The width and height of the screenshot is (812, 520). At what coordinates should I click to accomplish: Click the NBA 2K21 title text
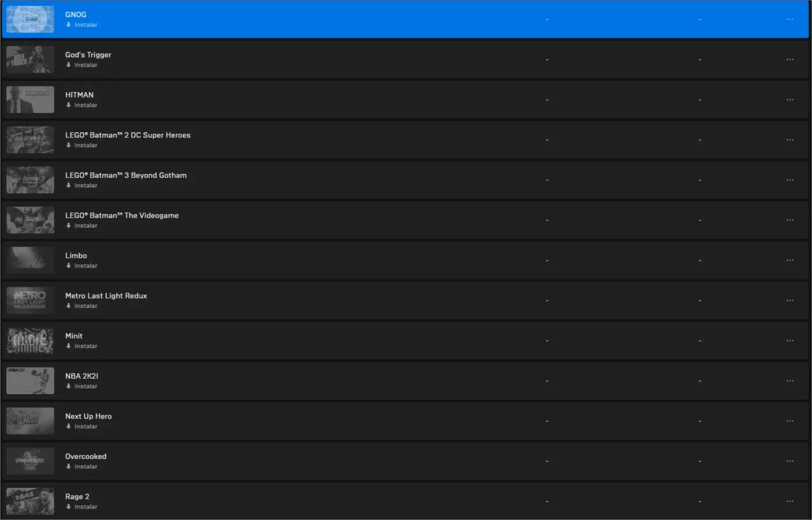click(81, 376)
